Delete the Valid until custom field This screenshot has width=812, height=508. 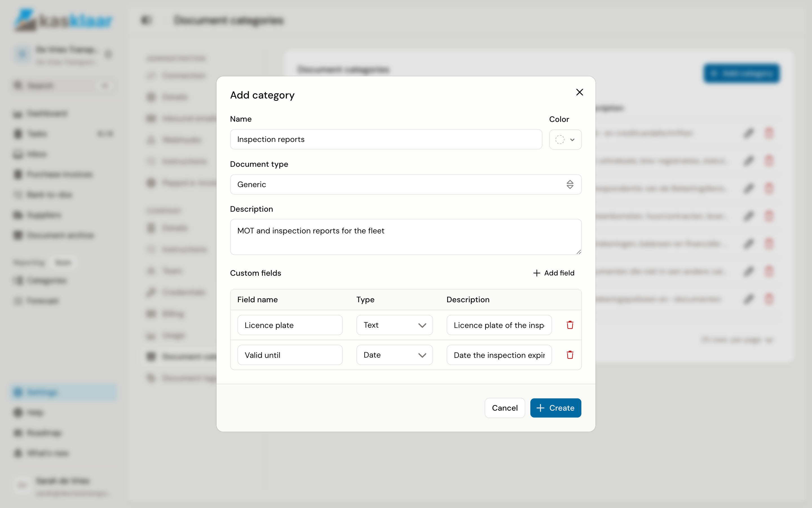pos(570,355)
